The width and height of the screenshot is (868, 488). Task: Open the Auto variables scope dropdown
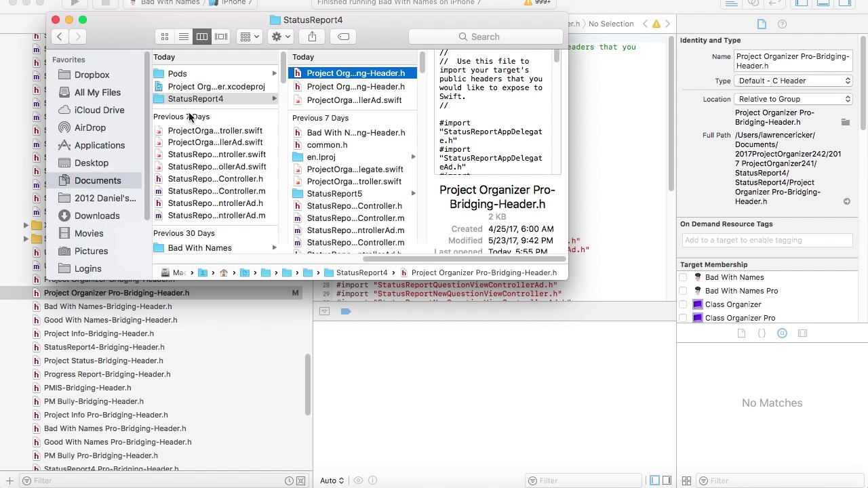pyautogui.click(x=332, y=481)
